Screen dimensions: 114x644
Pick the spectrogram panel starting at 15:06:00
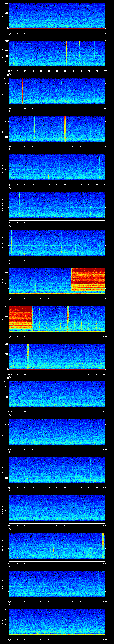pyautogui.click(x=57, y=205)
